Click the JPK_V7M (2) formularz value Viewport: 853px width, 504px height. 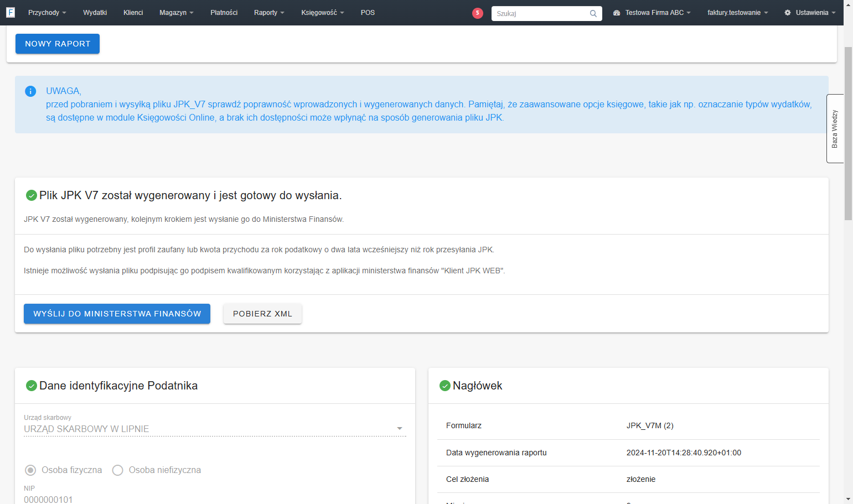(650, 425)
